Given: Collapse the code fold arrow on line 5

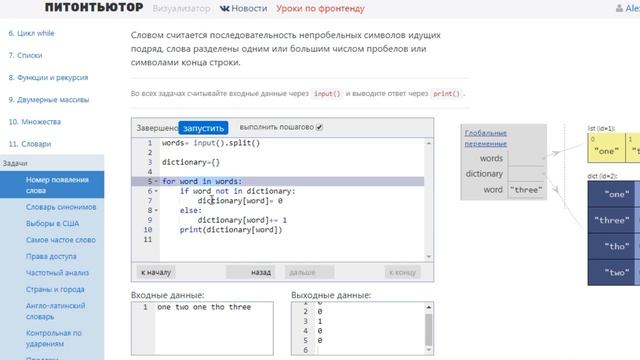Looking at the screenshot, I should (x=156, y=181).
